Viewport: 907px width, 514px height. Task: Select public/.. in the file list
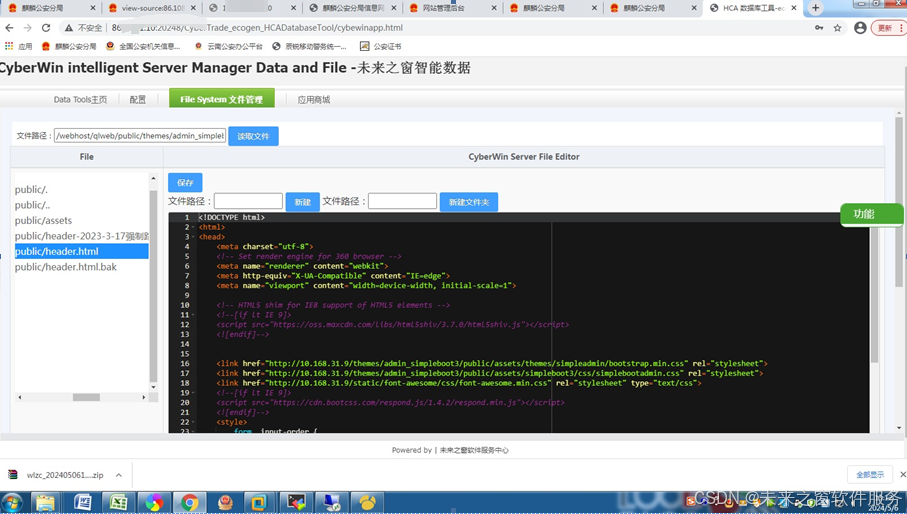point(82,205)
